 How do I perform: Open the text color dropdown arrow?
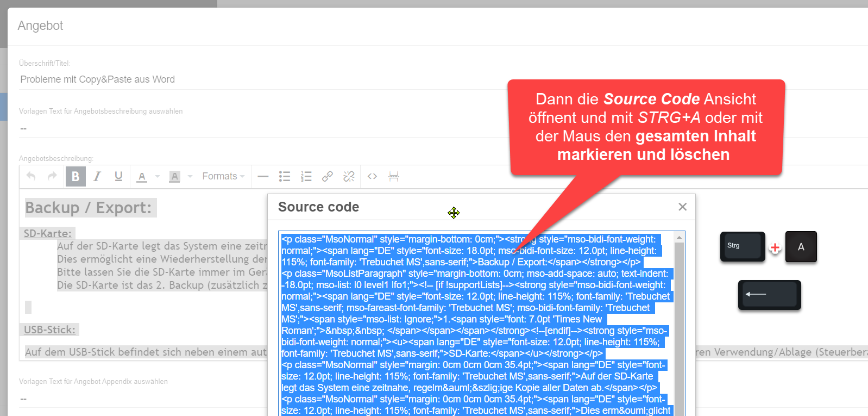(158, 176)
